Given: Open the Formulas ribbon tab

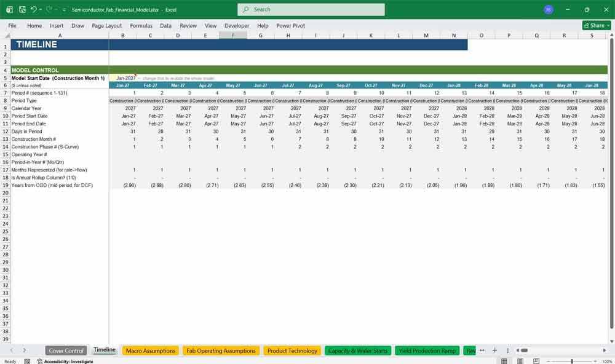Looking at the screenshot, I should [x=141, y=25].
